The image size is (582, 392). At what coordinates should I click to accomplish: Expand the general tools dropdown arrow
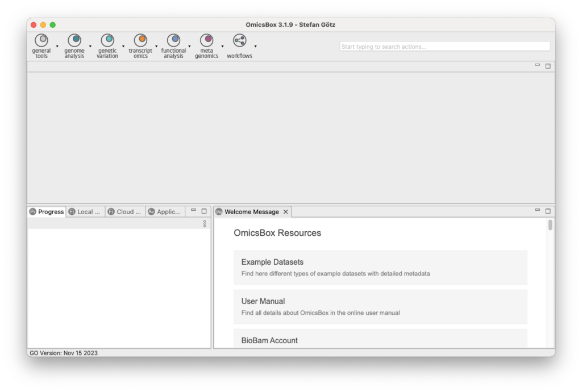tap(57, 47)
